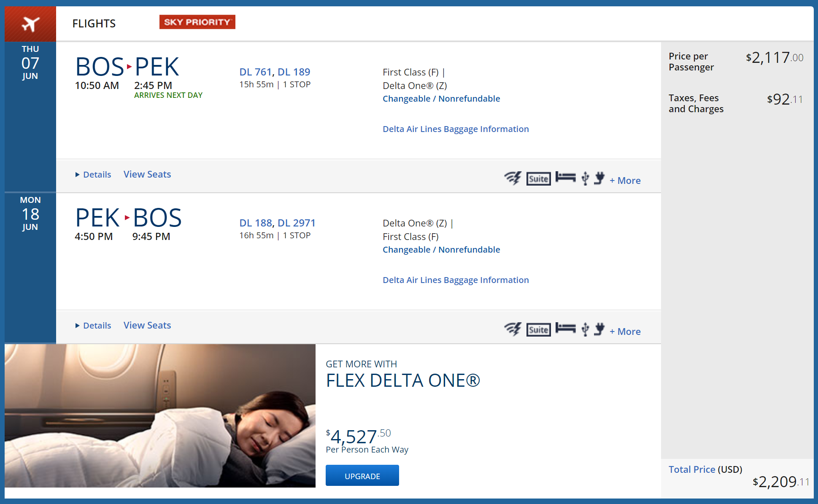Click the flat-bed seat icon for outbound flight
This screenshot has height=504, width=818.
(x=565, y=177)
